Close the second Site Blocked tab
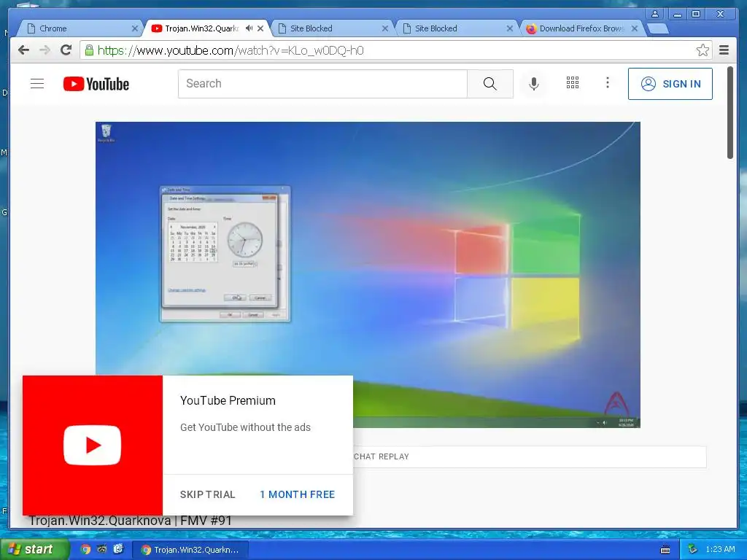Screen dimensions: 747x560 (x=510, y=28)
